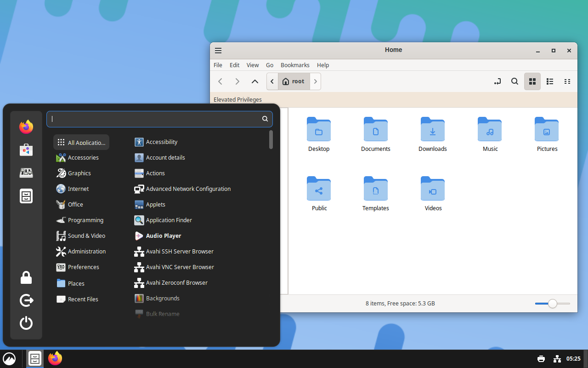Open the File menu
This screenshot has height=368, width=588.
(218, 65)
